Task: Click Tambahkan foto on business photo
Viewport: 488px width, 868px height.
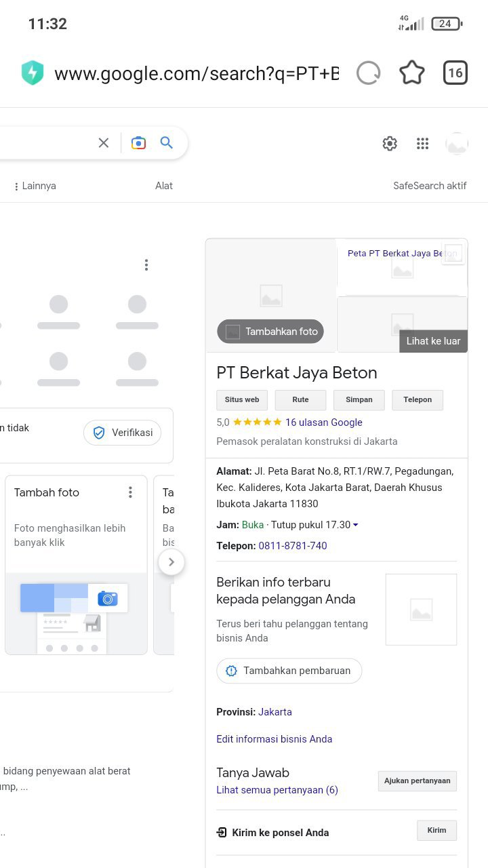Action: tap(270, 332)
